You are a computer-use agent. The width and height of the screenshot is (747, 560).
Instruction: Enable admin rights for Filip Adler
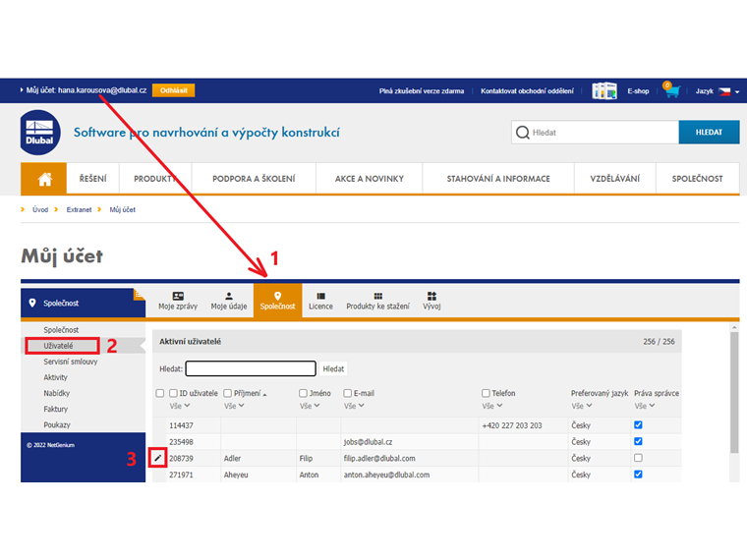pyautogui.click(x=638, y=458)
